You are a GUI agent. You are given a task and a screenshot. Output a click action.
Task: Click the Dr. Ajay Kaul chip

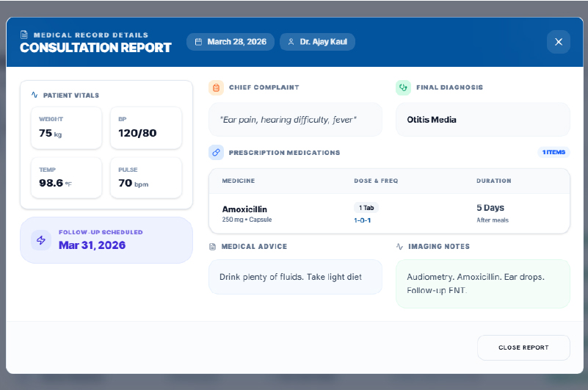317,42
